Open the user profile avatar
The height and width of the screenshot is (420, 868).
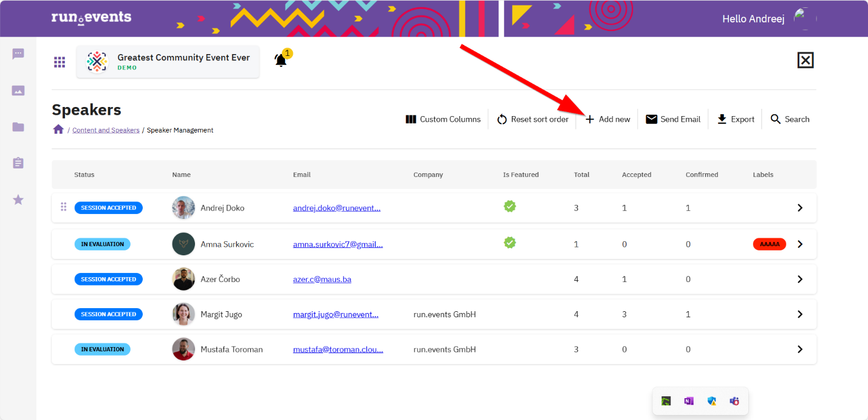pos(804,19)
